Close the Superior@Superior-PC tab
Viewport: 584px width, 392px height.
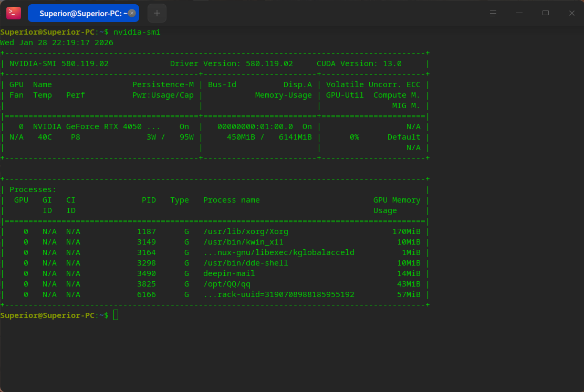pyautogui.click(x=132, y=13)
